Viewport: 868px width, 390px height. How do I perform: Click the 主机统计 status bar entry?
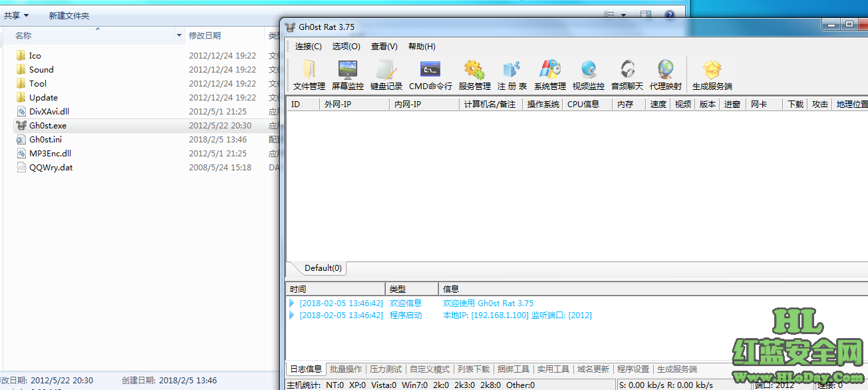pos(410,385)
